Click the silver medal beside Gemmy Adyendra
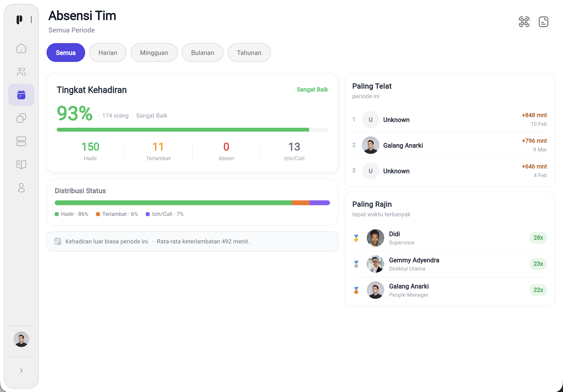This screenshot has height=392, width=563. point(356,264)
